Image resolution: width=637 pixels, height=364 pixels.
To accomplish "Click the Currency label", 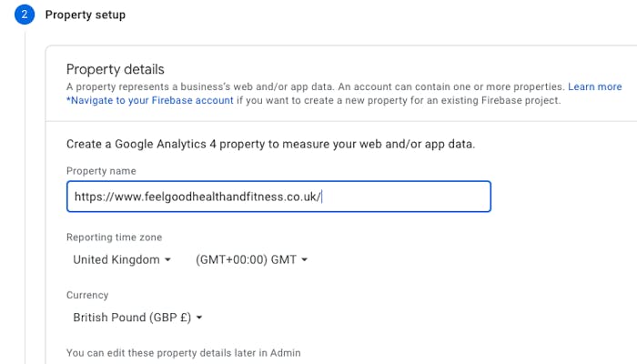I will point(87,295).
